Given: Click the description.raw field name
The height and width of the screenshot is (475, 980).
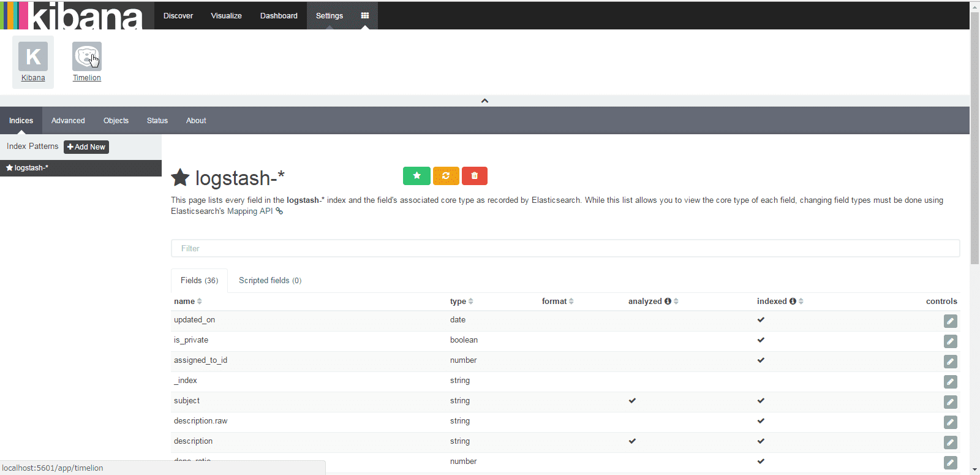Looking at the screenshot, I should coord(200,421).
